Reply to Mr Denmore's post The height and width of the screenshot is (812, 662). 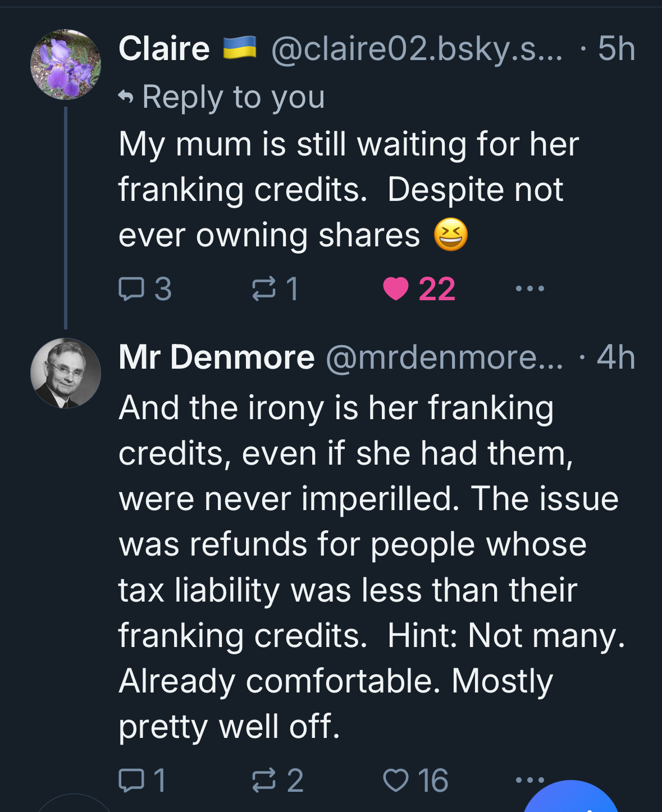(x=131, y=780)
